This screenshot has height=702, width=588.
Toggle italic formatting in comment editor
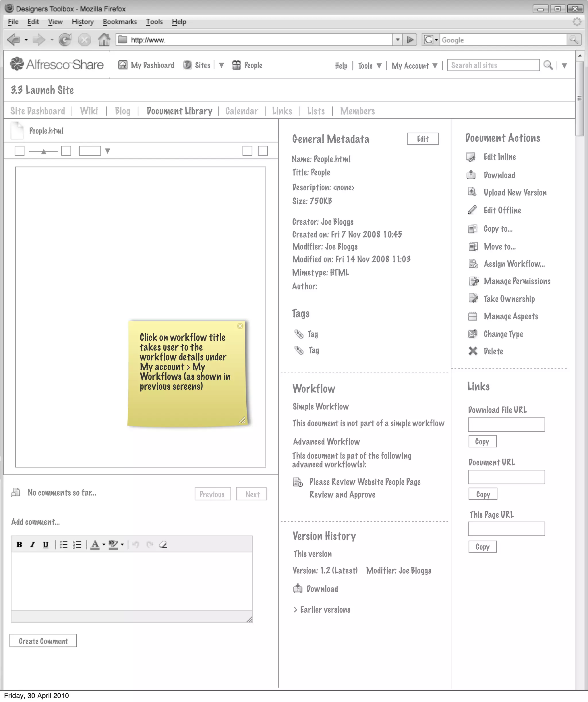pos(32,545)
